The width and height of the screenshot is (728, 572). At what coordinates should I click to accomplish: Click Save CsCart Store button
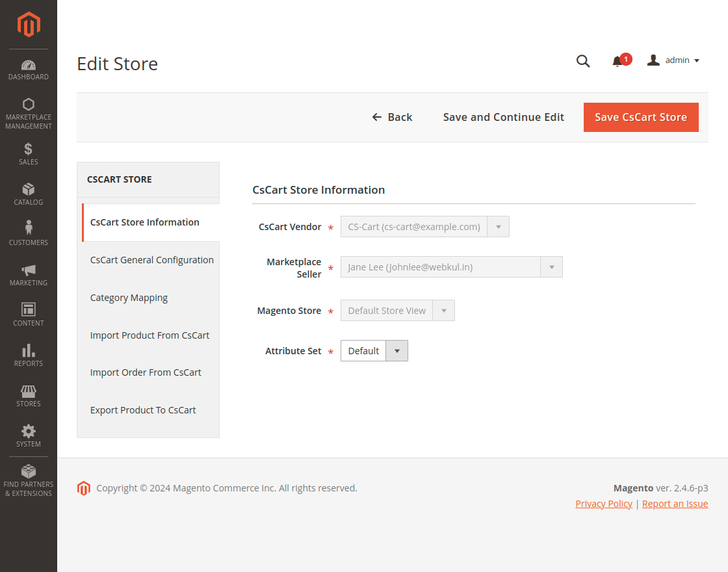point(640,117)
